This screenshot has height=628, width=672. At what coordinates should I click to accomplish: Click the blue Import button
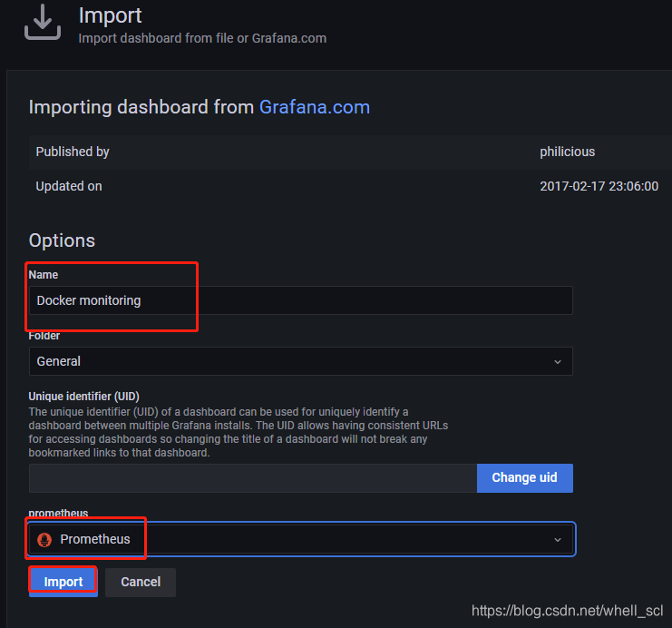tap(63, 582)
